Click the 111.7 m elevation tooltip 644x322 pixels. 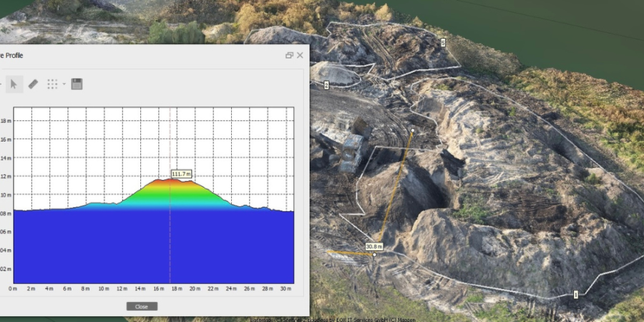(x=182, y=174)
